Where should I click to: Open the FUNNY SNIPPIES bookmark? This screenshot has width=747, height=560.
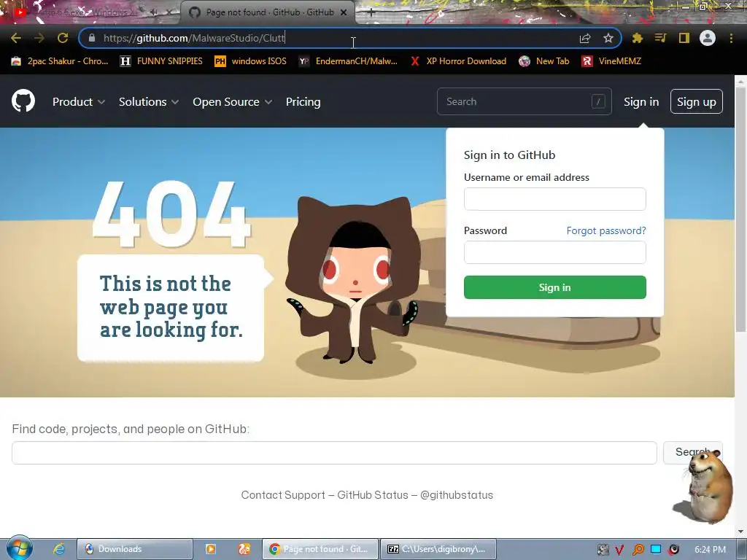[161, 61]
